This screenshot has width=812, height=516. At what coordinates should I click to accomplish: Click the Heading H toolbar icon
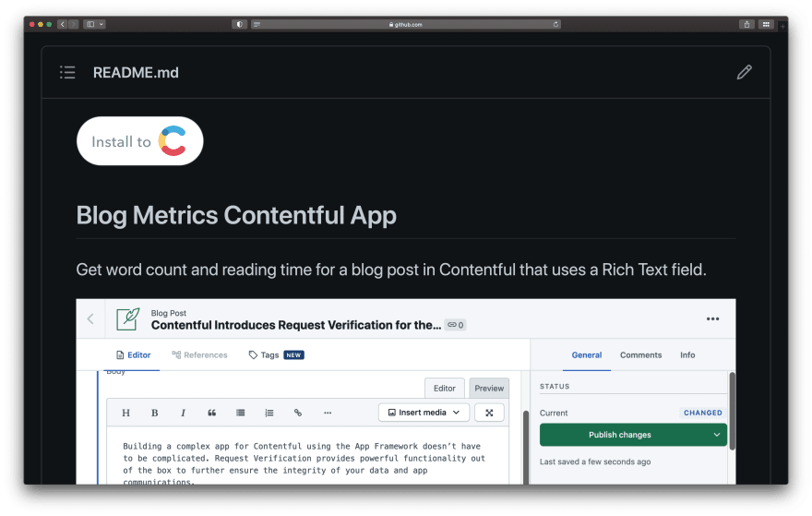click(x=125, y=413)
